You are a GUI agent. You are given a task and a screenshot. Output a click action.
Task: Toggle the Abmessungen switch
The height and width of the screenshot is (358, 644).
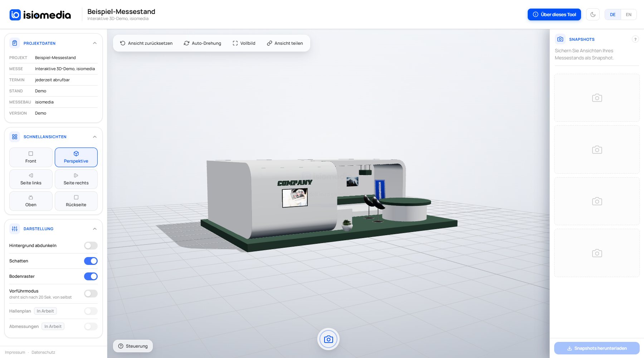pos(91,326)
